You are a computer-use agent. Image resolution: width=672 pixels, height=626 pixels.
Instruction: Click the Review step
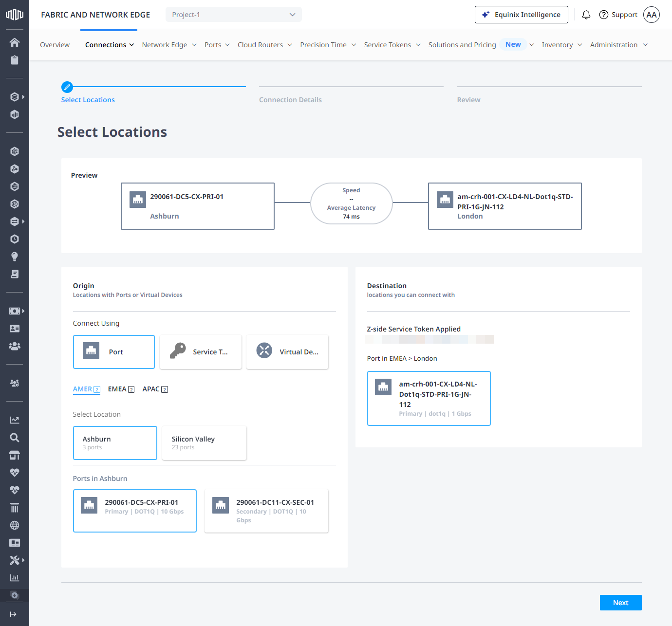[x=468, y=100]
